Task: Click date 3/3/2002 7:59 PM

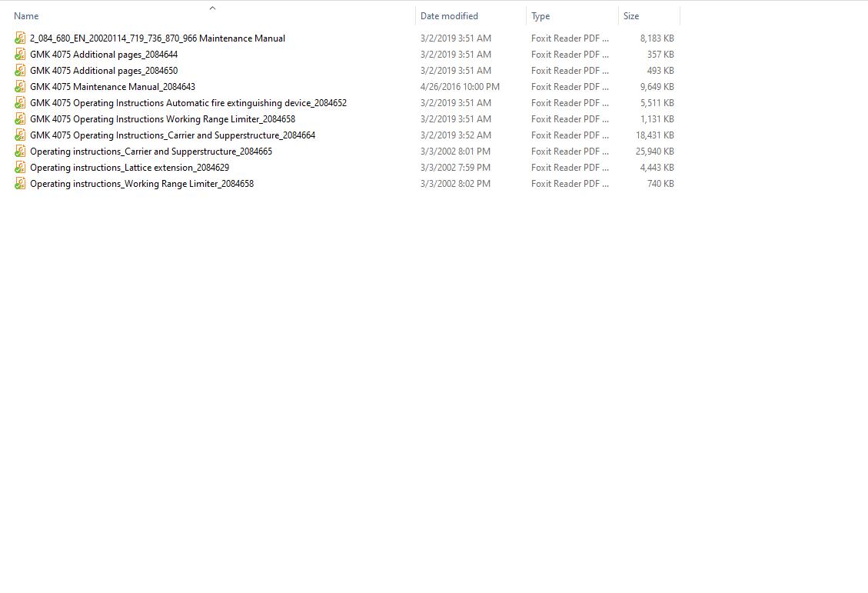Action: point(455,167)
